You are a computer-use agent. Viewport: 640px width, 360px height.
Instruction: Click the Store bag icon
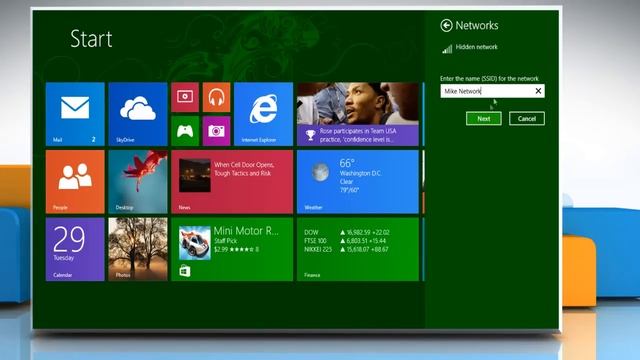(184, 271)
